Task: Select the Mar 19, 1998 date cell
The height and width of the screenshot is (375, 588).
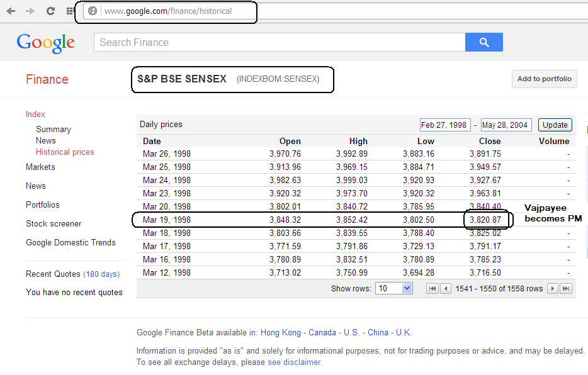Action: click(166, 220)
